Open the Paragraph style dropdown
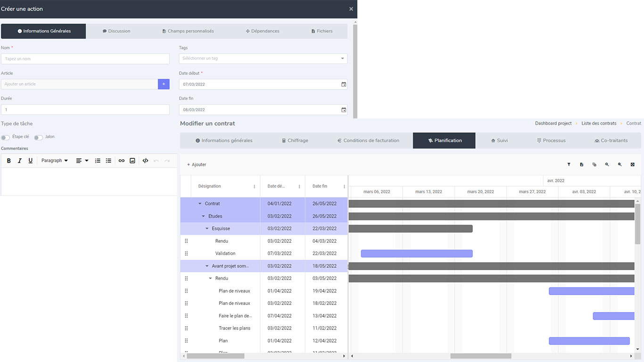The image size is (644, 362). [54, 161]
